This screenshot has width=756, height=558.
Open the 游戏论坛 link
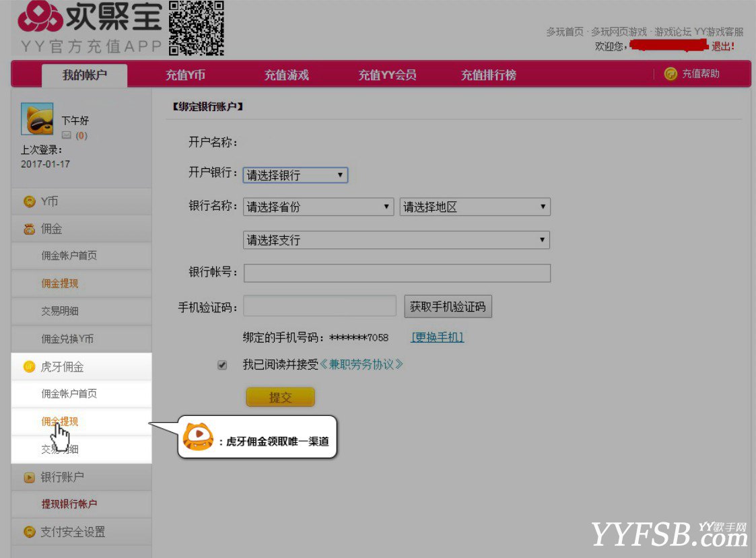click(673, 32)
